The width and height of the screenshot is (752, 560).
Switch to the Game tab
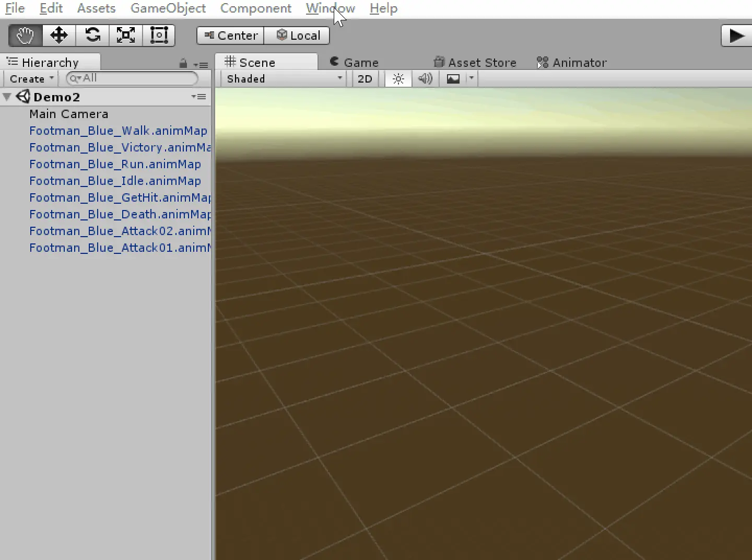[354, 62]
